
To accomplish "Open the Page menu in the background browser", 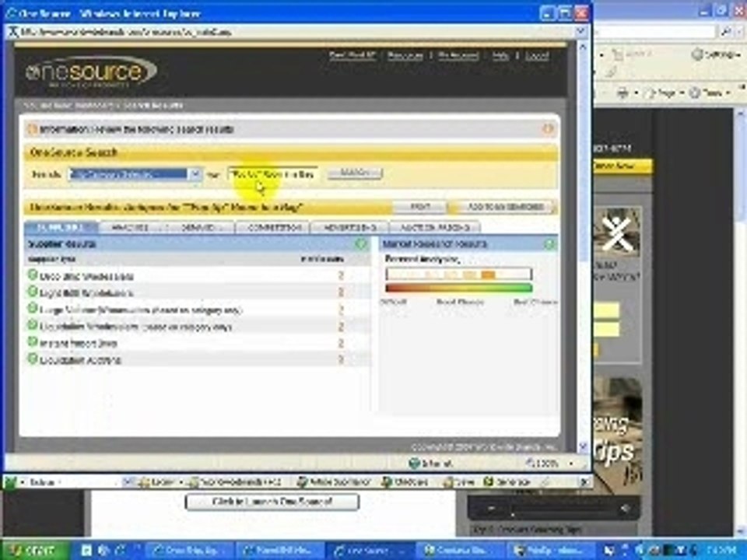I will [x=663, y=93].
